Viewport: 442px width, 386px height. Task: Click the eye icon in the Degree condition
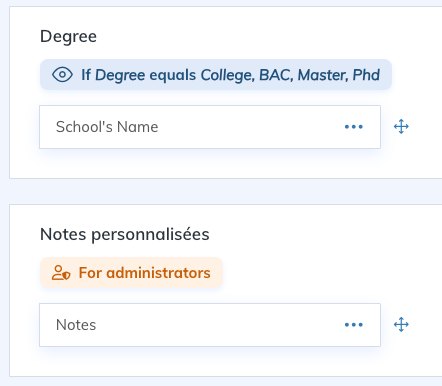coord(62,75)
